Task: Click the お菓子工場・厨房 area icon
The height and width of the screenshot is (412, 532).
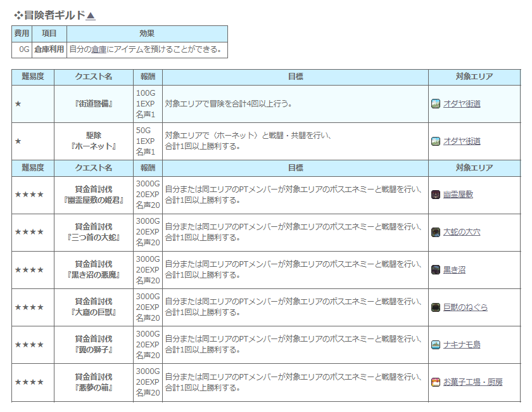Action: pos(436,382)
